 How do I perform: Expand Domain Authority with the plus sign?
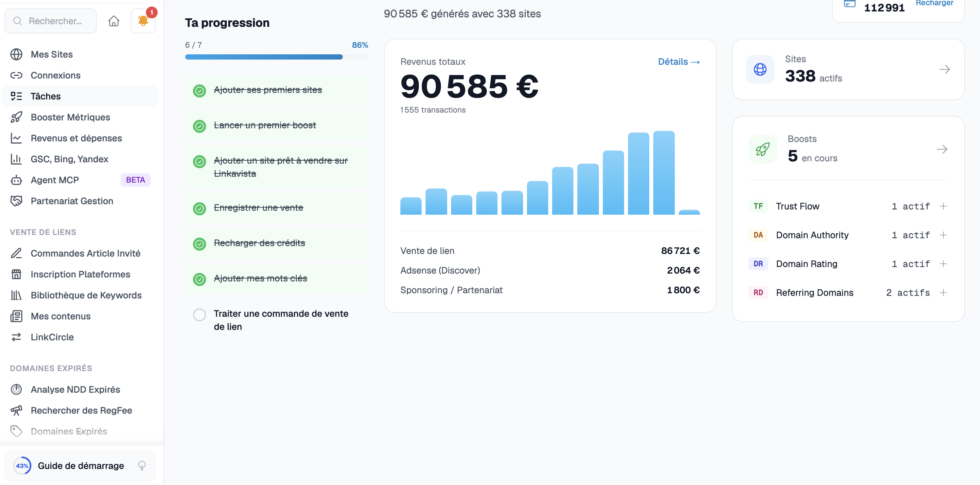point(943,235)
